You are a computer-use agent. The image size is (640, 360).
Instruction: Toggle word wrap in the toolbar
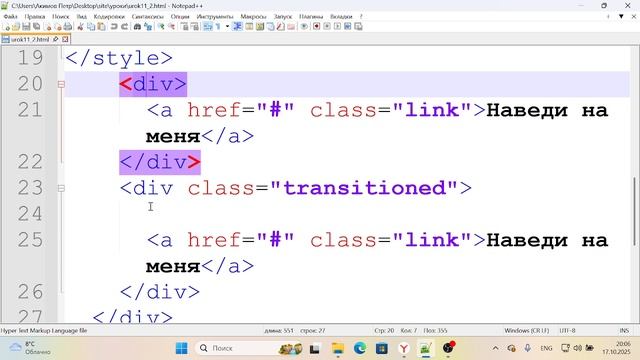coord(208,27)
